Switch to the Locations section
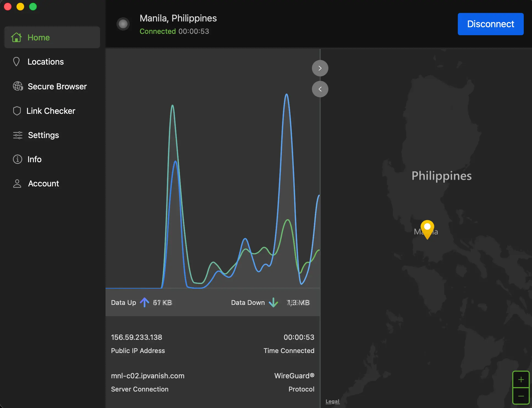Image resolution: width=532 pixels, height=408 pixels. [x=45, y=62]
